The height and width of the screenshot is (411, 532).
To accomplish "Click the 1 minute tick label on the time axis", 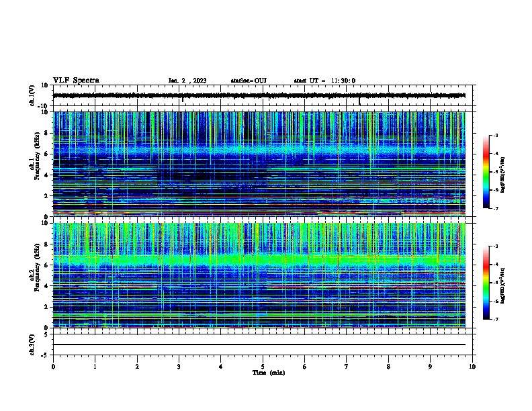I will click(x=95, y=367).
